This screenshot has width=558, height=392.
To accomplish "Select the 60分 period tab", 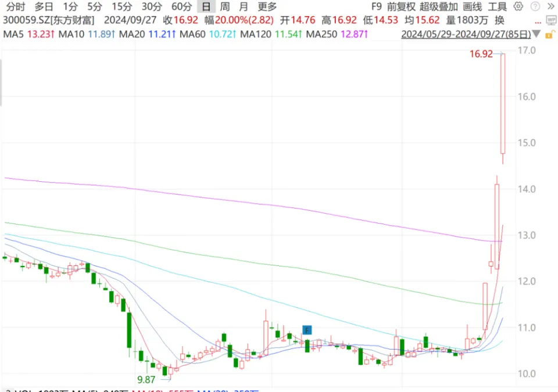I will click(181, 7).
